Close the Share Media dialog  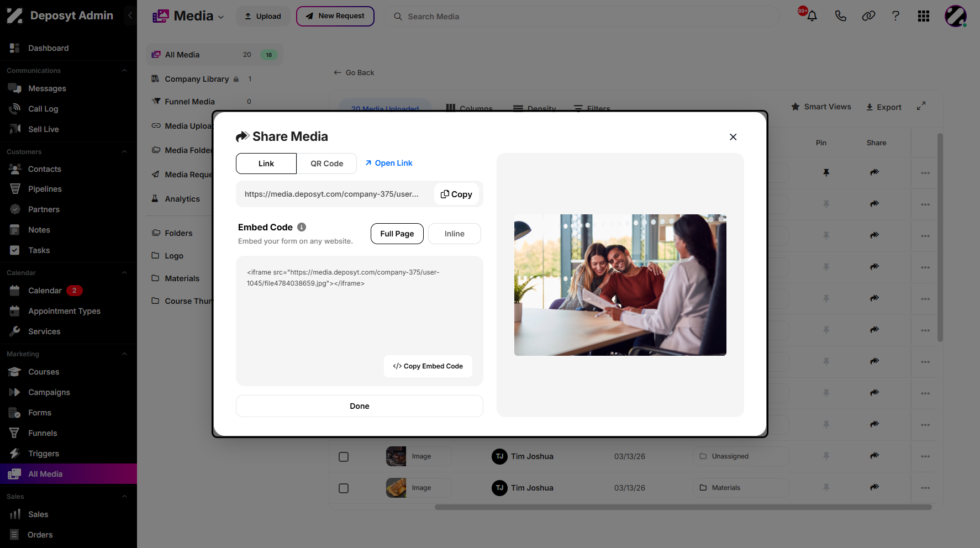pyautogui.click(x=733, y=137)
